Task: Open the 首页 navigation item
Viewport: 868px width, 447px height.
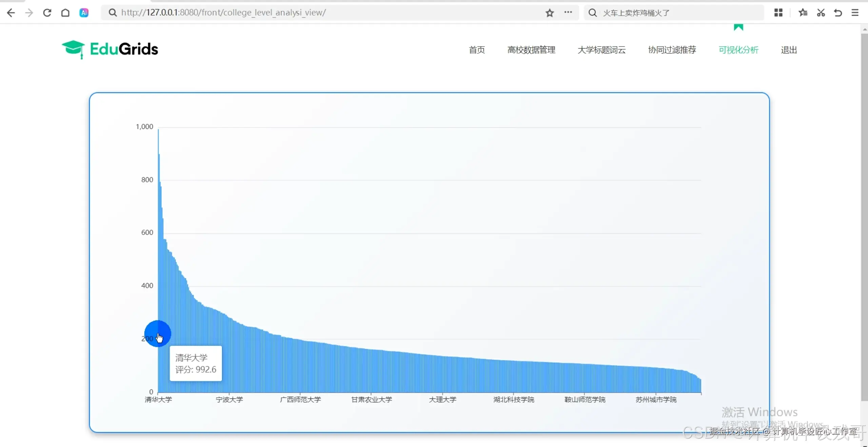Action: (477, 50)
